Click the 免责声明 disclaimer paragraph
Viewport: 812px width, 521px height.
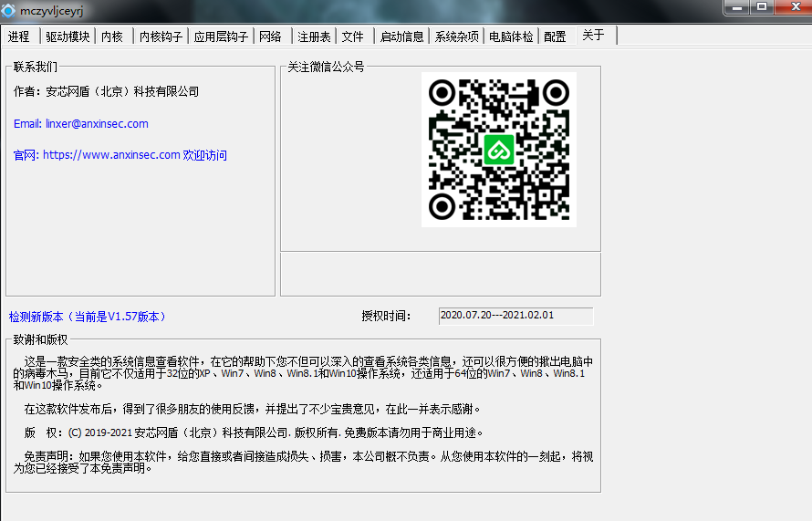pos(304,462)
